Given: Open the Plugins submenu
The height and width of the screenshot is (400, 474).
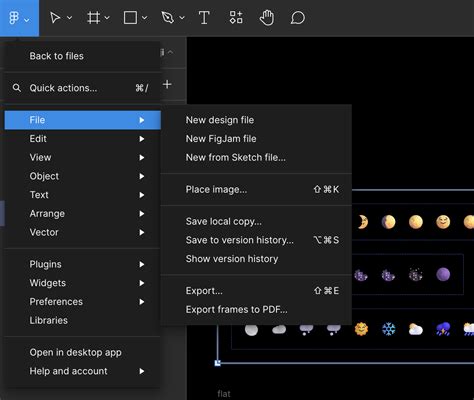Looking at the screenshot, I should click(x=82, y=264).
